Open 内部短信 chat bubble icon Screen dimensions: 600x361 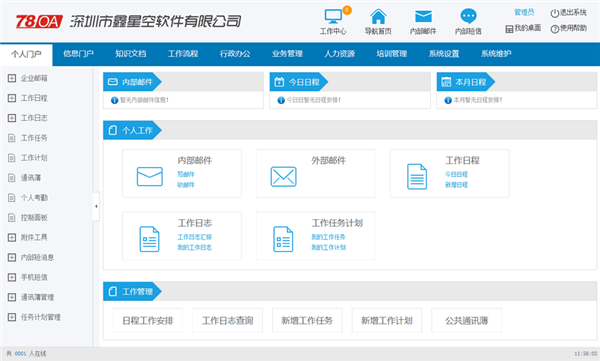click(468, 16)
